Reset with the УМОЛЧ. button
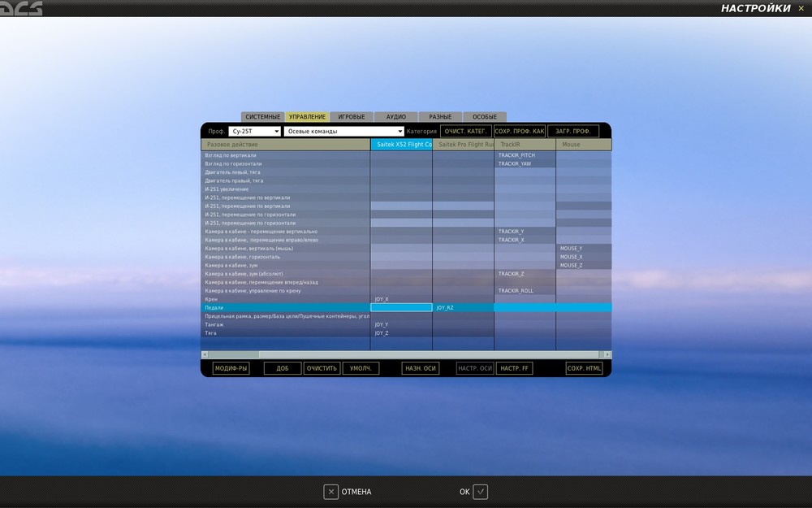The width and height of the screenshot is (812, 508). pyautogui.click(x=361, y=368)
